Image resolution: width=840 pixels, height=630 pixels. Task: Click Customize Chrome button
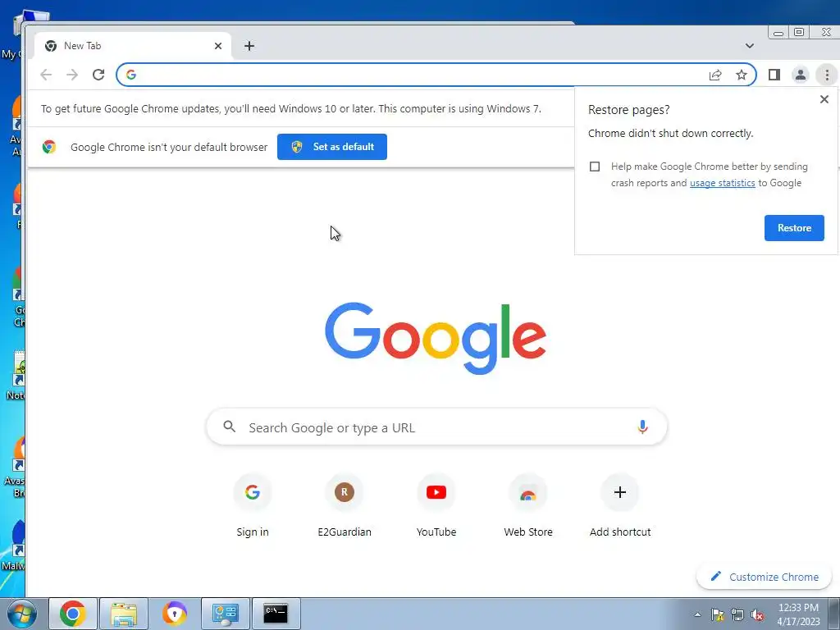click(x=764, y=577)
